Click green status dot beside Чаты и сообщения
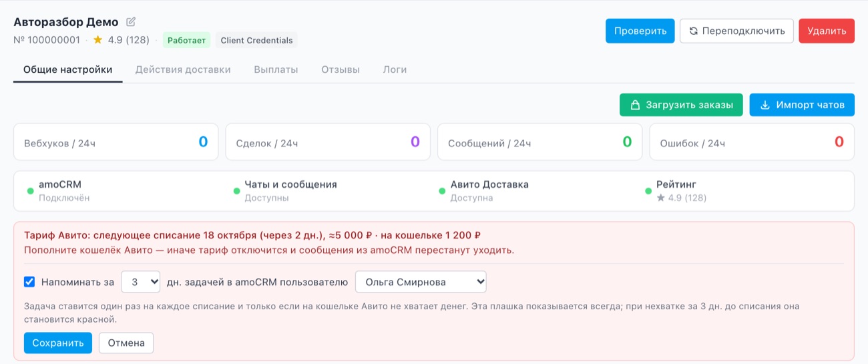This screenshot has width=868, height=364. [236, 191]
